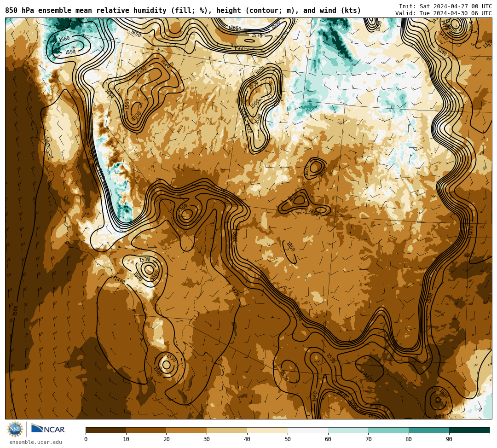
Task: Click the colorbar tick label 30
Action: coord(207,439)
